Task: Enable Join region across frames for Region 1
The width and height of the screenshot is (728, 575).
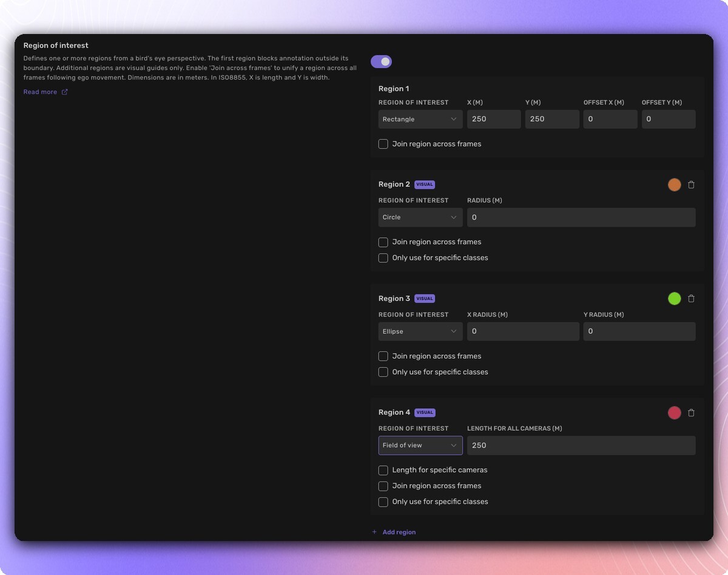Action: pos(383,144)
